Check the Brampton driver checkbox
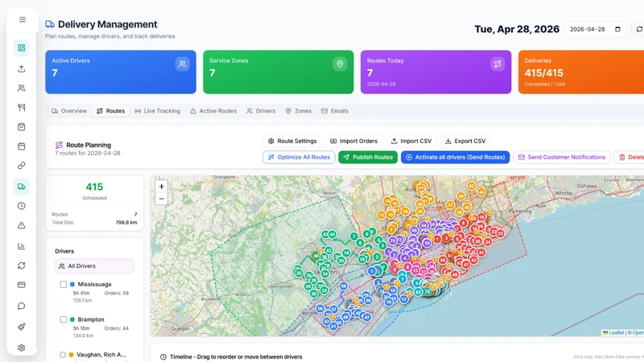Image resolution: width=644 pixels, height=362 pixels. point(64,319)
